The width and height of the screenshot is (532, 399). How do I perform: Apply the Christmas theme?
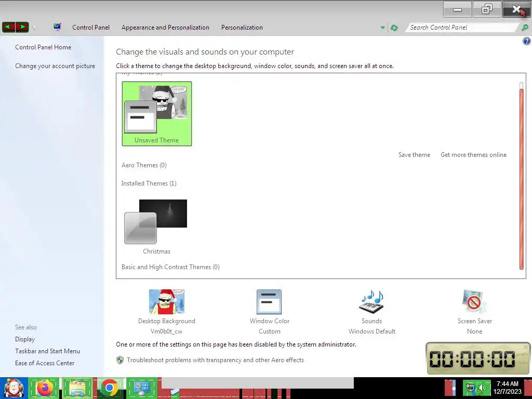click(156, 227)
